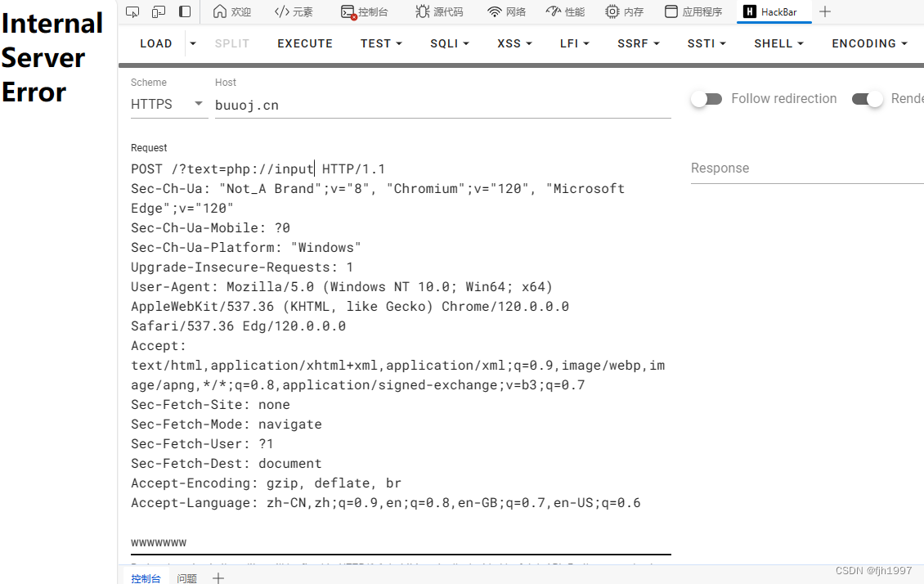Enable the Follow redirection switch
The width and height of the screenshot is (924, 584).
point(706,99)
